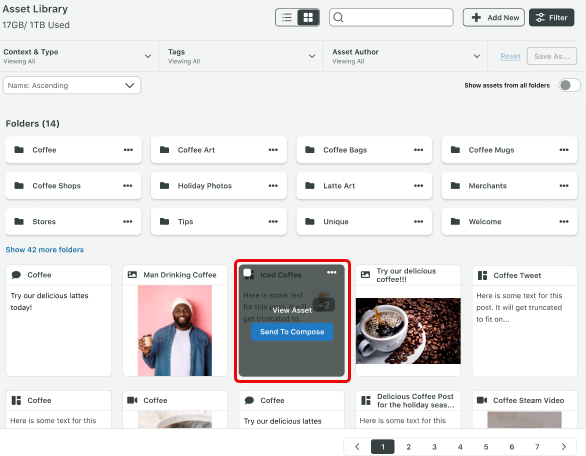This screenshot has width=586, height=456.
Task: Open the Unique folder
Action: [x=364, y=222]
